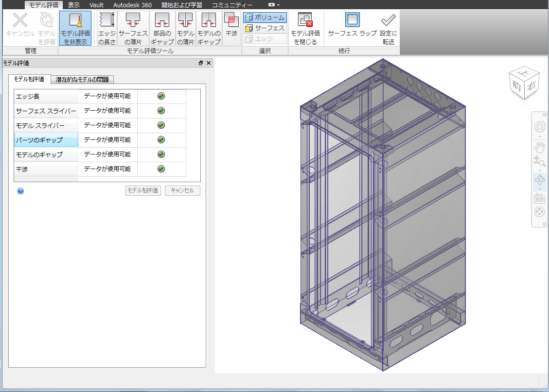This screenshot has width=549, height=392.
Task: Open the コミュニティー ribbon tab
Action: coord(232,5)
